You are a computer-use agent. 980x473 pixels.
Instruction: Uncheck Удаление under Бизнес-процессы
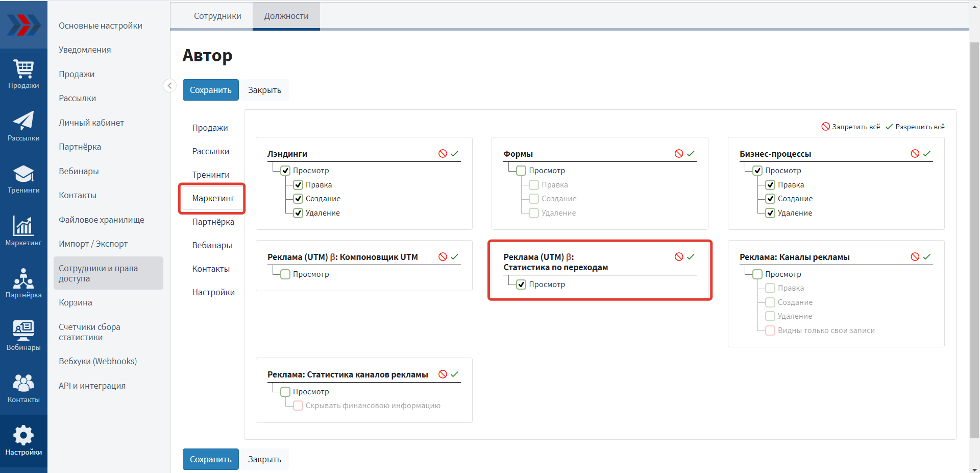pyautogui.click(x=770, y=213)
